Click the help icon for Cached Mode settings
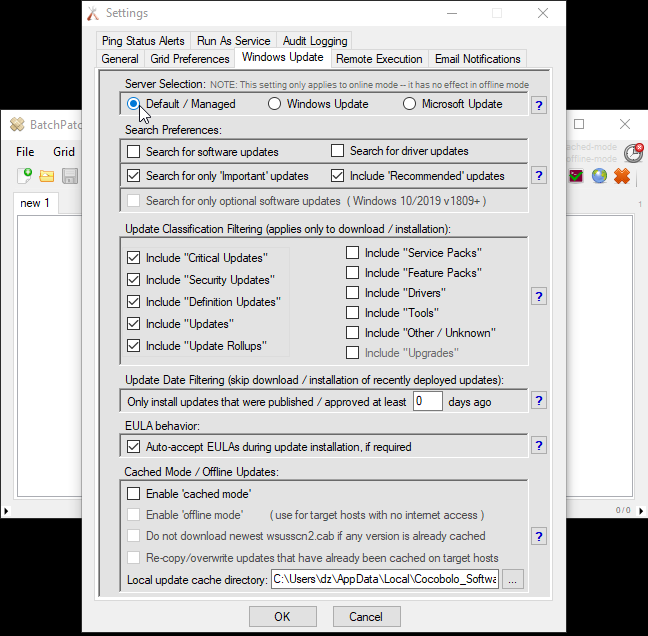Viewport: 648px width, 636px height. [x=539, y=536]
